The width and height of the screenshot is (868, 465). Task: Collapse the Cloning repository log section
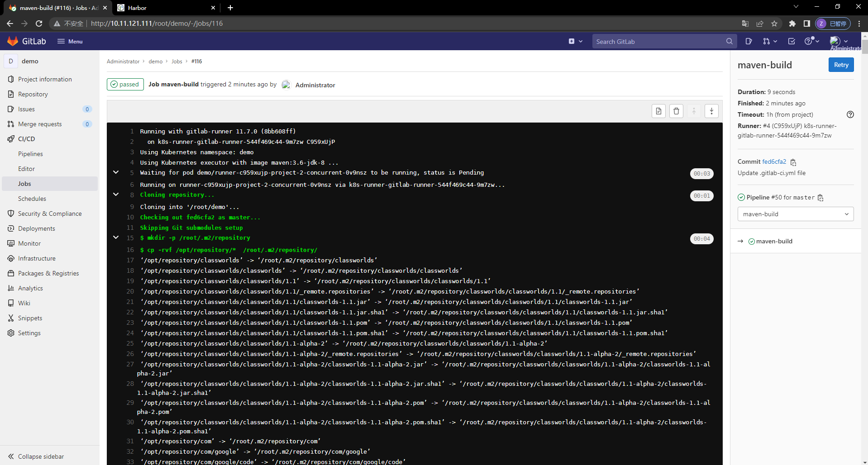(x=116, y=195)
